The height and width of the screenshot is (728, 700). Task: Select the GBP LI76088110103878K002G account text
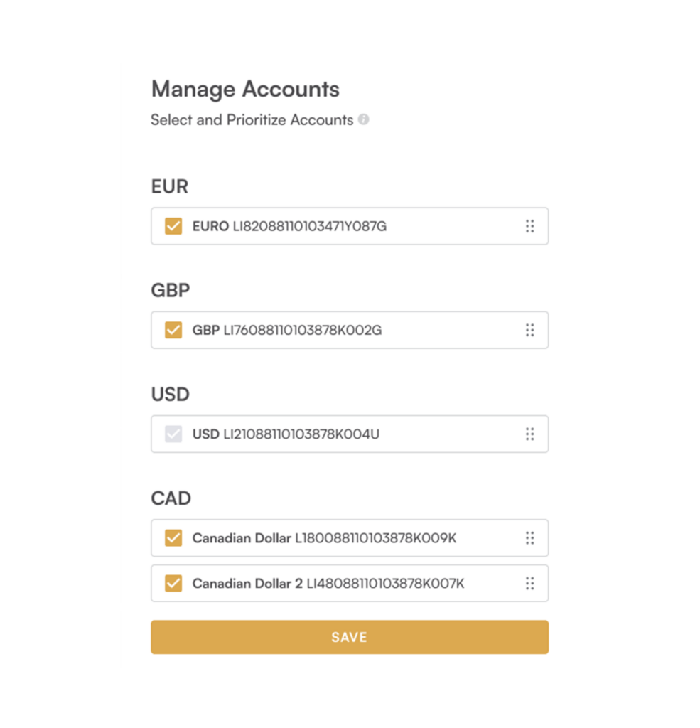pyautogui.click(x=287, y=330)
